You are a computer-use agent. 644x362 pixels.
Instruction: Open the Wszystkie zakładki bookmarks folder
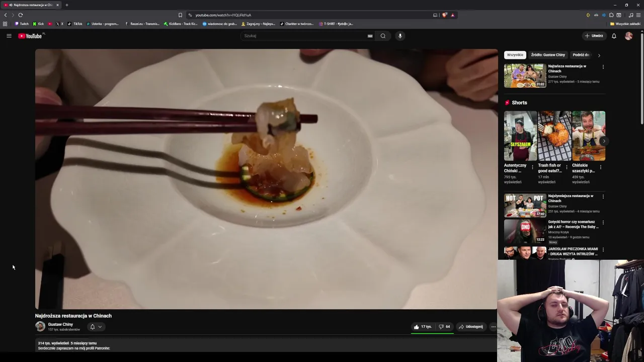click(625, 24)
